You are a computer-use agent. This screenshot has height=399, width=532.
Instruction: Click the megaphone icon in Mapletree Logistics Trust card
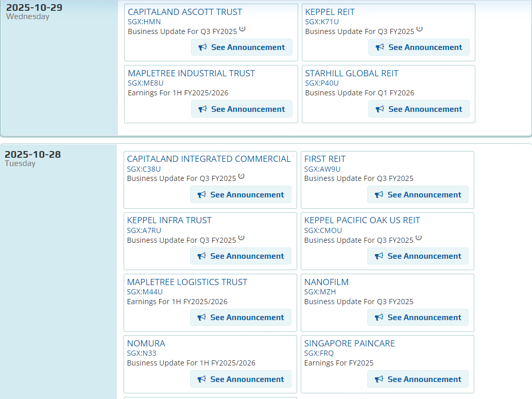(201, 317)
